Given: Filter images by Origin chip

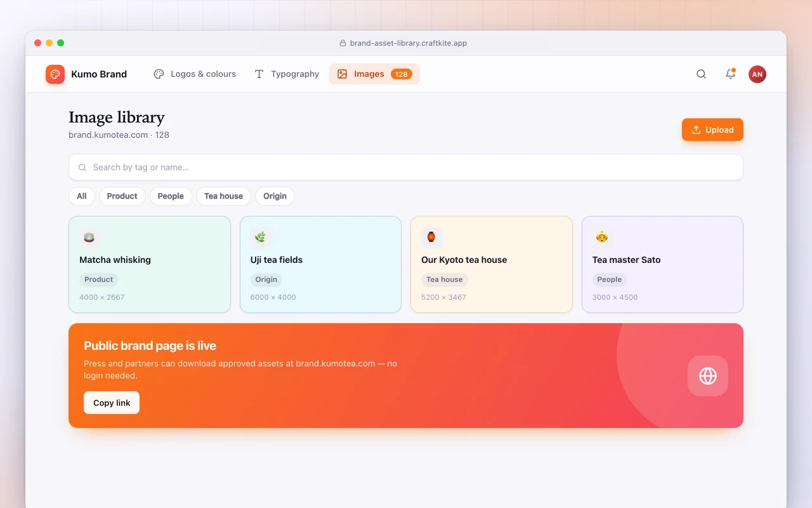Looking at the screenshot, I should pos(275,196).
